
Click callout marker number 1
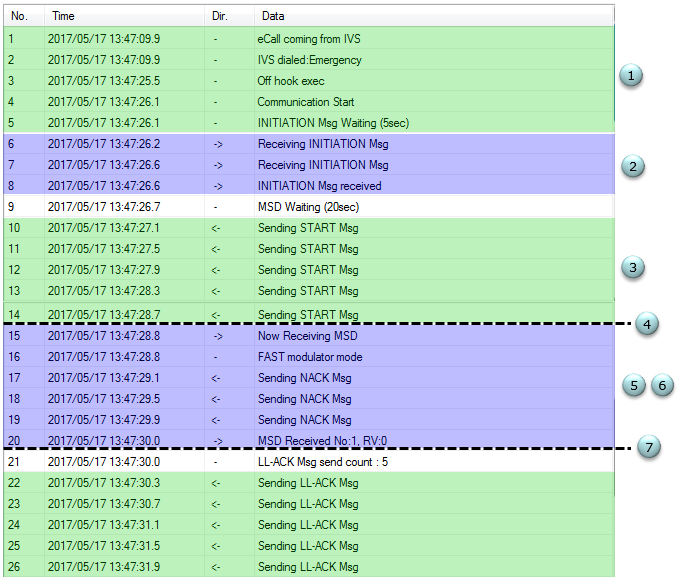coord(630,76)
